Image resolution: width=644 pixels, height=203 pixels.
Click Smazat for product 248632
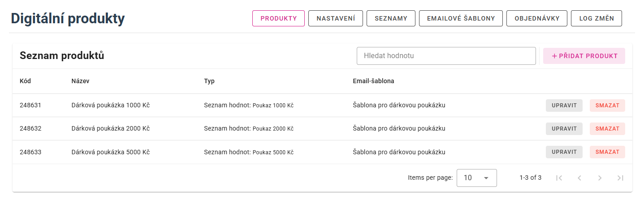click(x=607, y=129)
